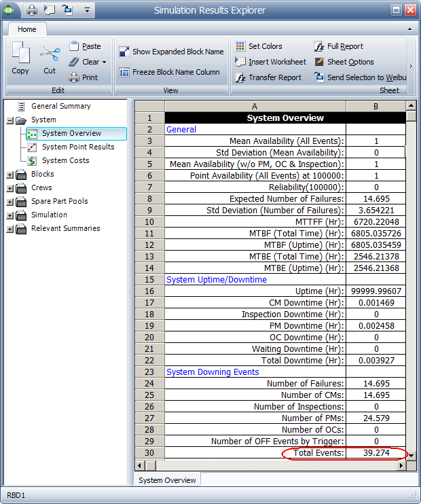Click the quick-access send-to-Weibull icon
The height and width of the screenshot is (504, 421).
click(x=68, y=10)
